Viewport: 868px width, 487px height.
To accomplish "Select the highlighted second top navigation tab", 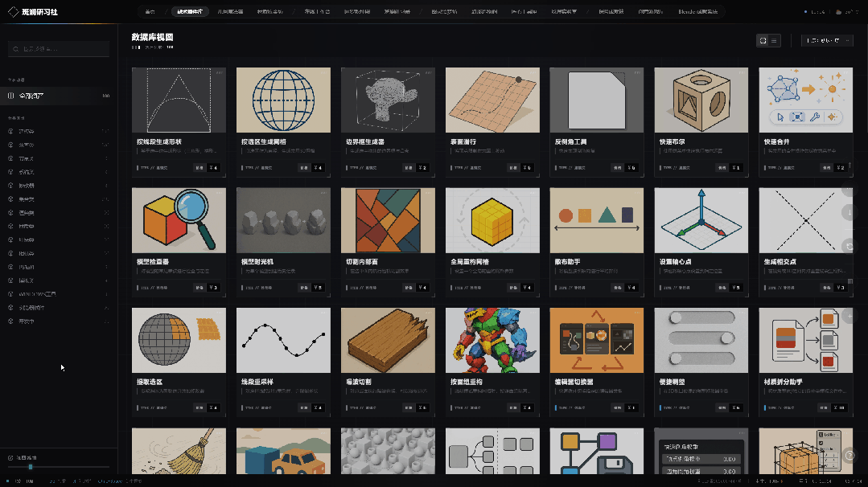I will pos(190,11).
